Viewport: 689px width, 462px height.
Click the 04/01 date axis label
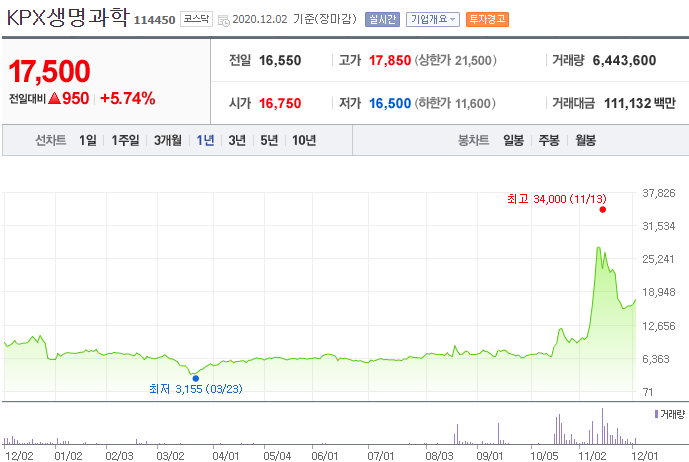(226, 456)
